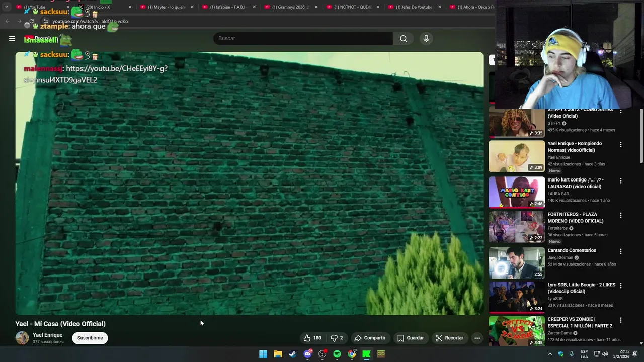Start voice search with microphone icon

click(x=426, y=39)
